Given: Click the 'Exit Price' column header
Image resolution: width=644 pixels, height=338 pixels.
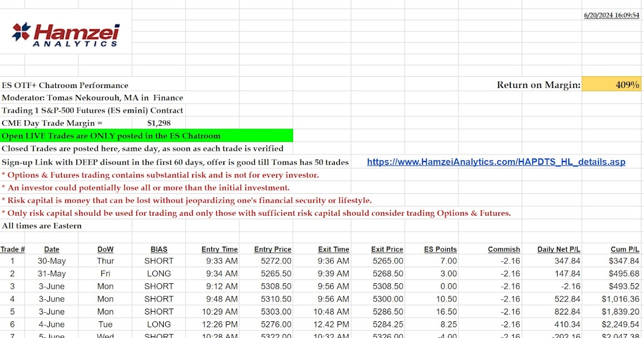Looking at the screenshot, I should [x=387, y=249].
